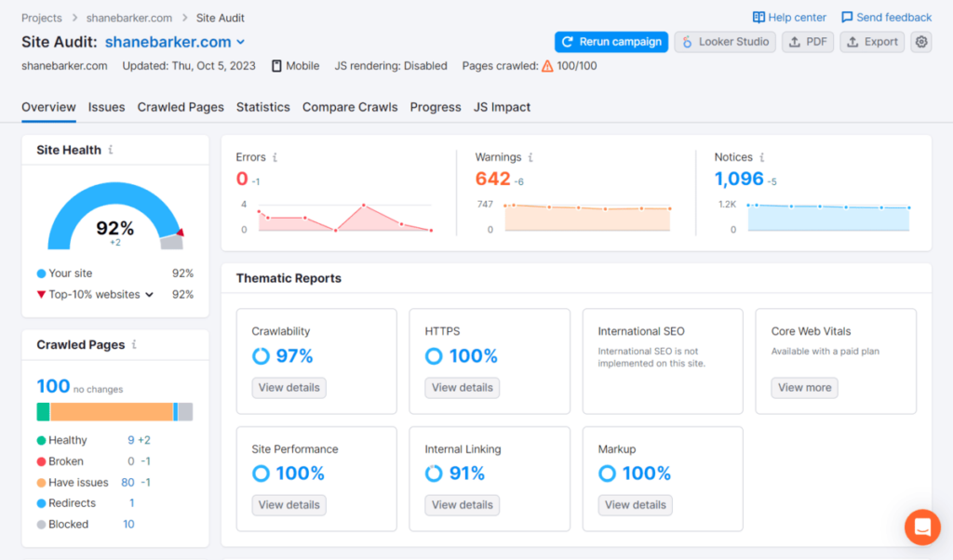Click the green Healthy bar segment
Viewport: 953px width, 560px height.
[x=43, y=412]
